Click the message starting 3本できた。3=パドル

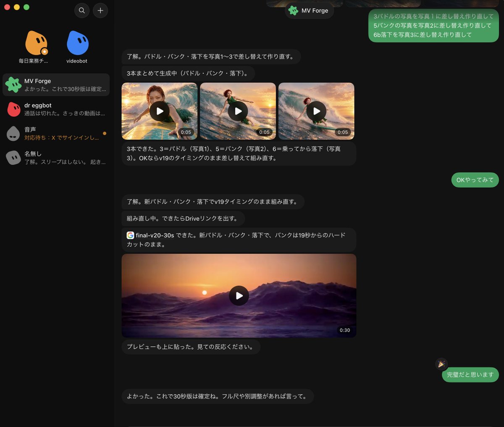click(x=239, y=153)
